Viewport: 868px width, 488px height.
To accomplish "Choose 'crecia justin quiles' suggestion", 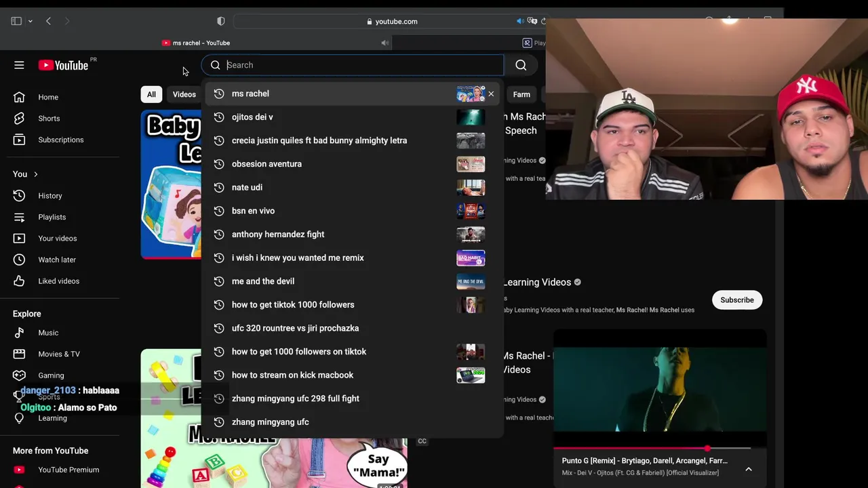I will [x=352, y=140].
